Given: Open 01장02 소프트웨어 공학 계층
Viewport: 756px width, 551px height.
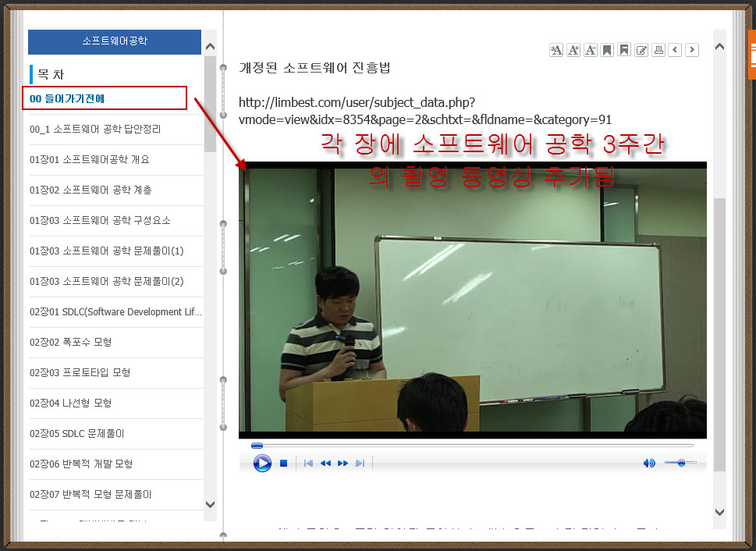Looking at the screenshot, I should click(116, 190).
